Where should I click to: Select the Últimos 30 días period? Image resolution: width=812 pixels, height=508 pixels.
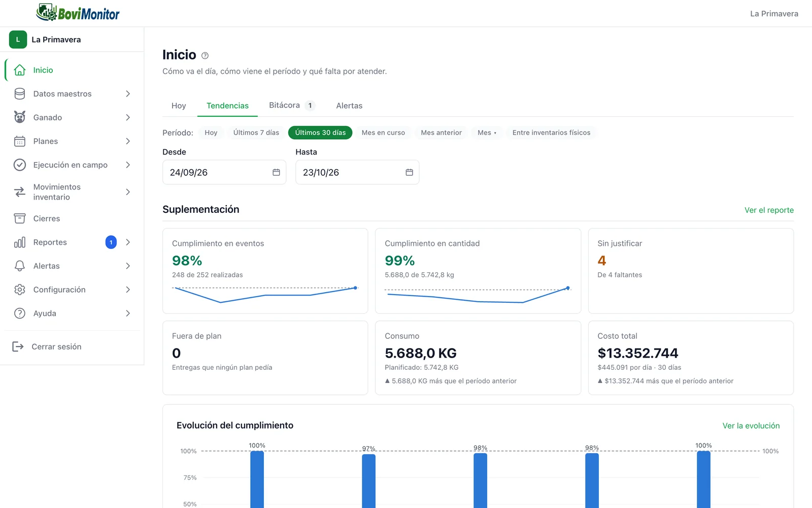(x=320, y=133)
